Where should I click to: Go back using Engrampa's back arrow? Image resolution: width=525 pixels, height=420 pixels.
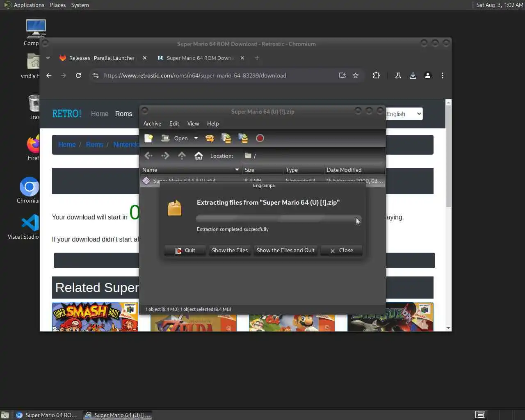coord(148,156)
